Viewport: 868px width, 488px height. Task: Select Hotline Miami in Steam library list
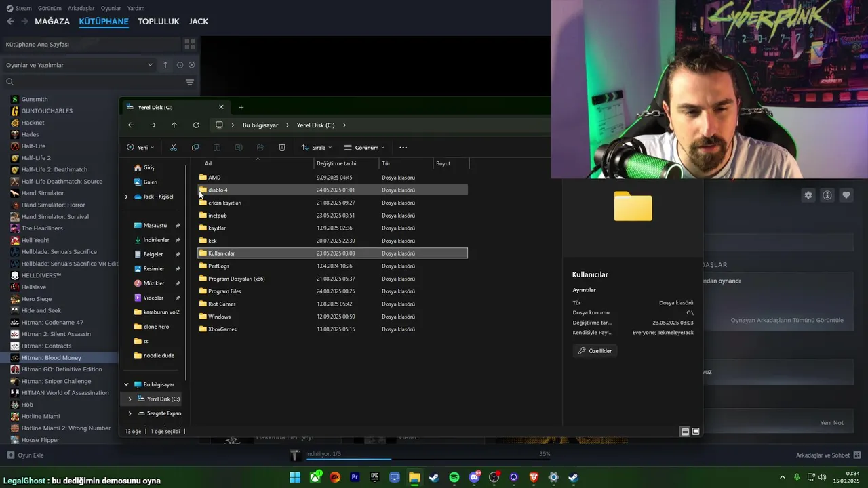(41, 416)
